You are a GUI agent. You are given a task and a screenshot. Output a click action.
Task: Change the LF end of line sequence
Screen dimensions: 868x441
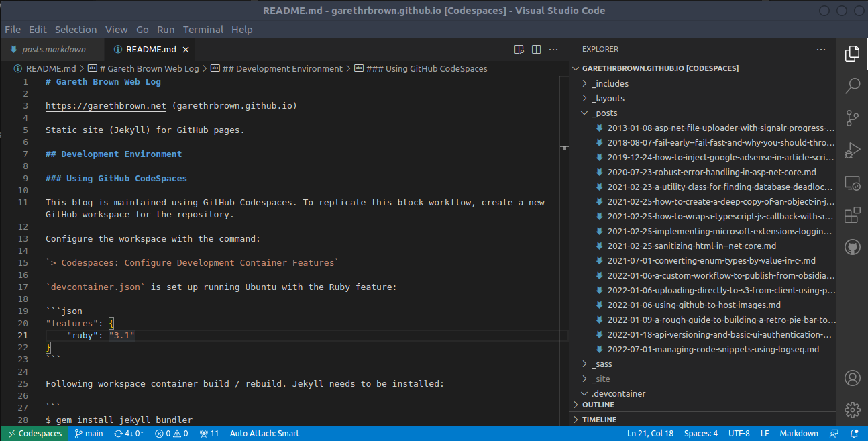(765, 434)
